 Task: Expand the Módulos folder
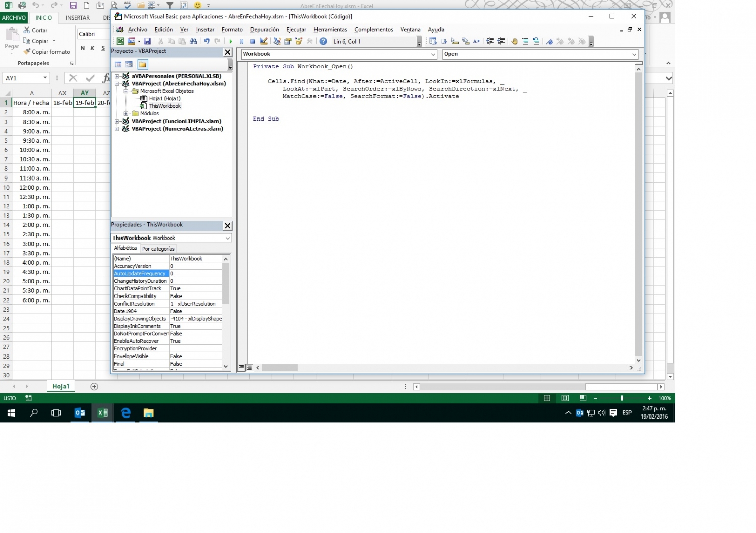tap(125, 113)
